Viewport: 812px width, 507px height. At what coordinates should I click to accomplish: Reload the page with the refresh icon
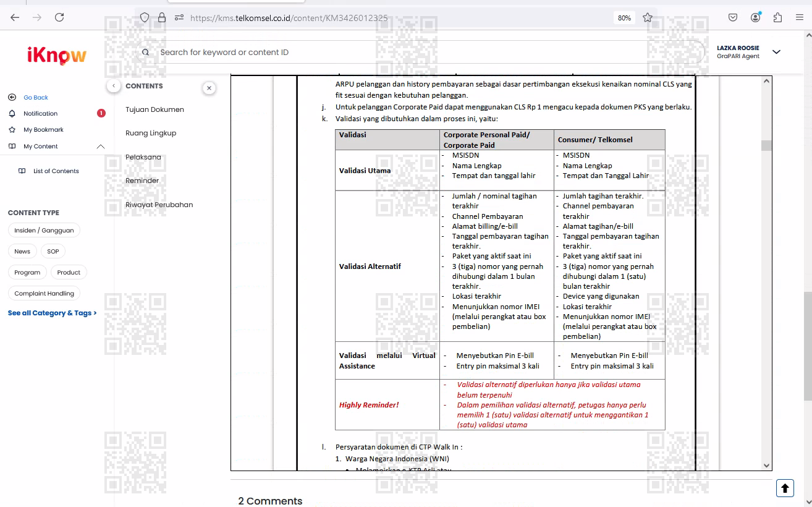59,17
